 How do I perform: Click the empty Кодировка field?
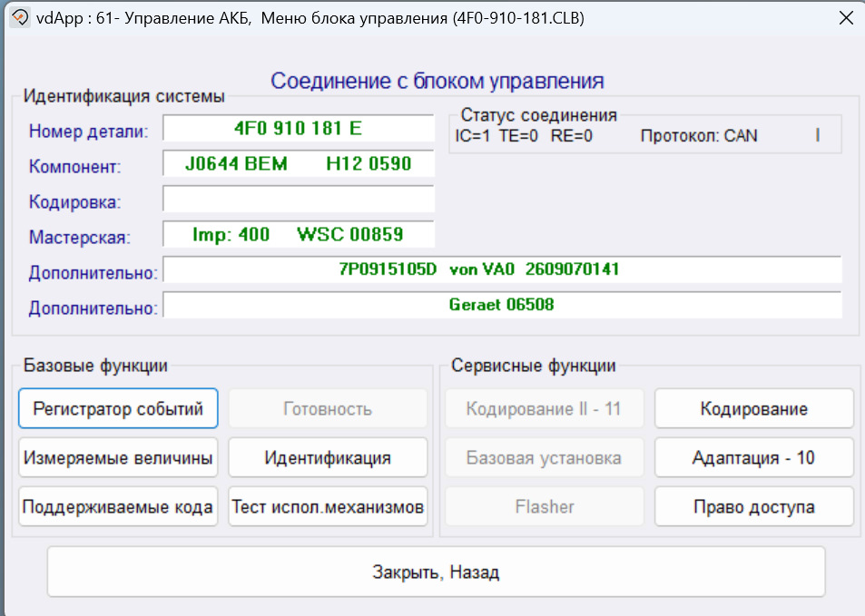click(298, 199)
